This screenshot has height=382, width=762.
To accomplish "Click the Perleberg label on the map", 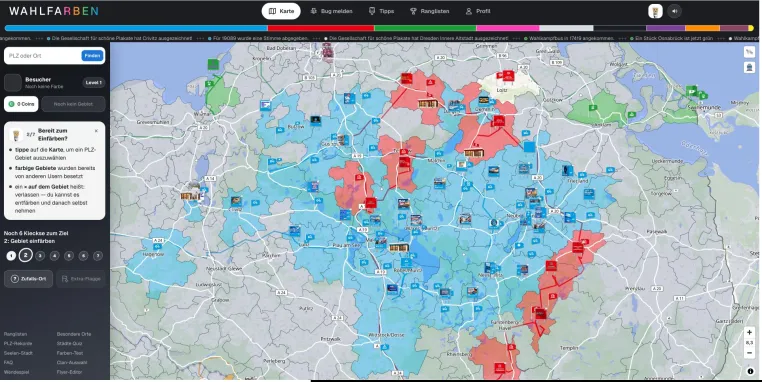I will pos(274,361).
